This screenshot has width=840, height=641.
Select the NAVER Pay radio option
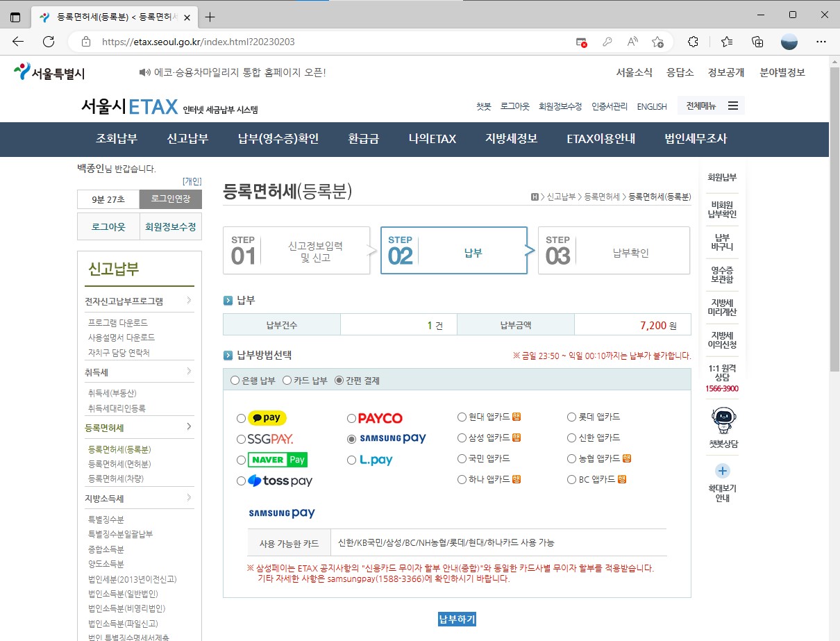(241, 460)
